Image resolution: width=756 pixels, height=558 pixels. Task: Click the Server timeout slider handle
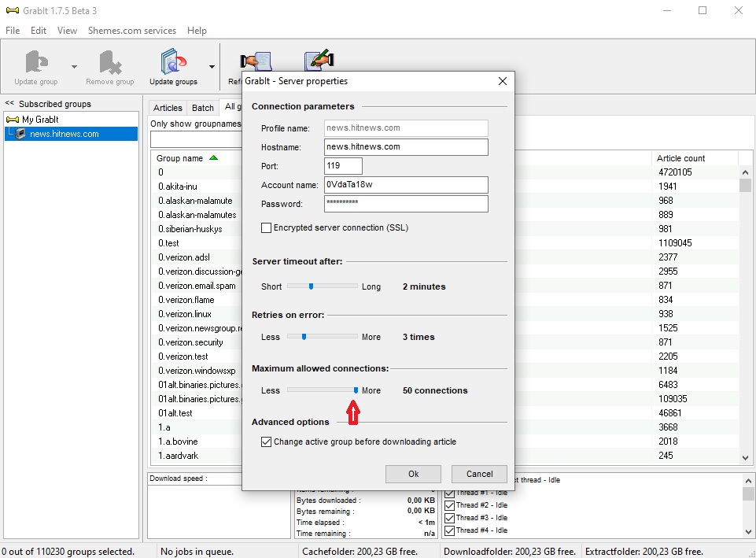(x=311, y=286)
